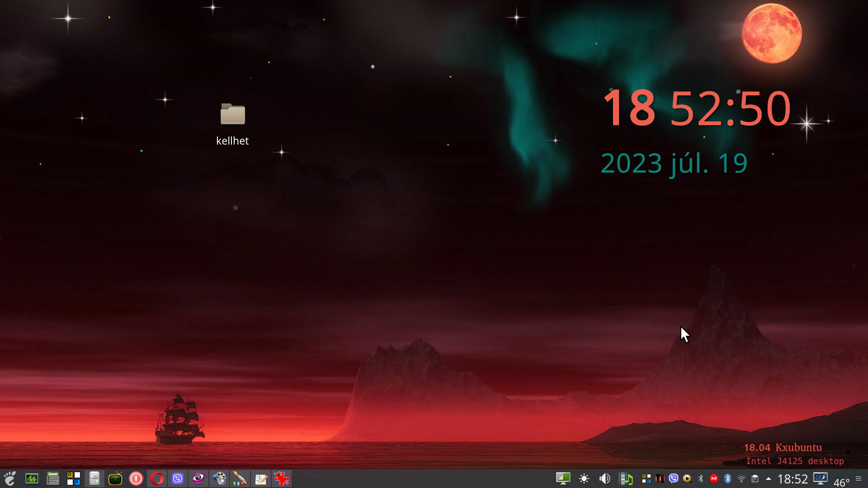Viewport: 868px width, 488px height.
Task: Click the film strip music note media icon
Action: pos(626,479)
